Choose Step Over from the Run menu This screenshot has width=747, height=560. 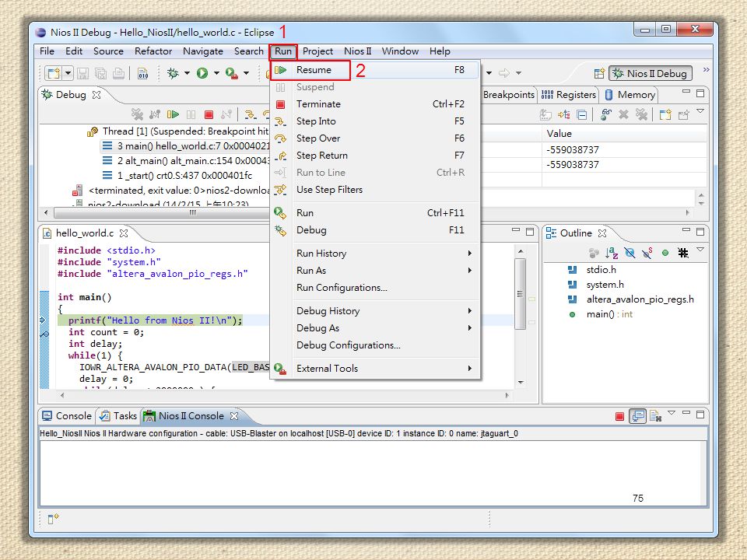pyautogui.click(x=373, y=138)
